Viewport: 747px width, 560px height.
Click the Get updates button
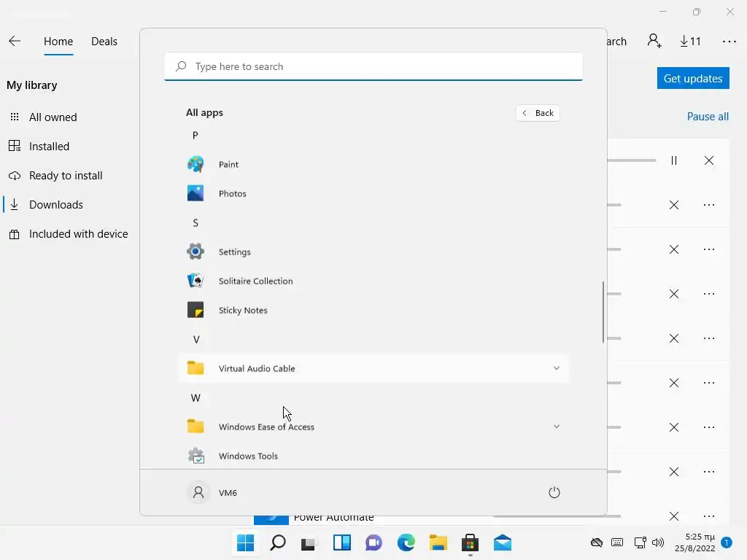pyautogui.click(x=693, y=78)
